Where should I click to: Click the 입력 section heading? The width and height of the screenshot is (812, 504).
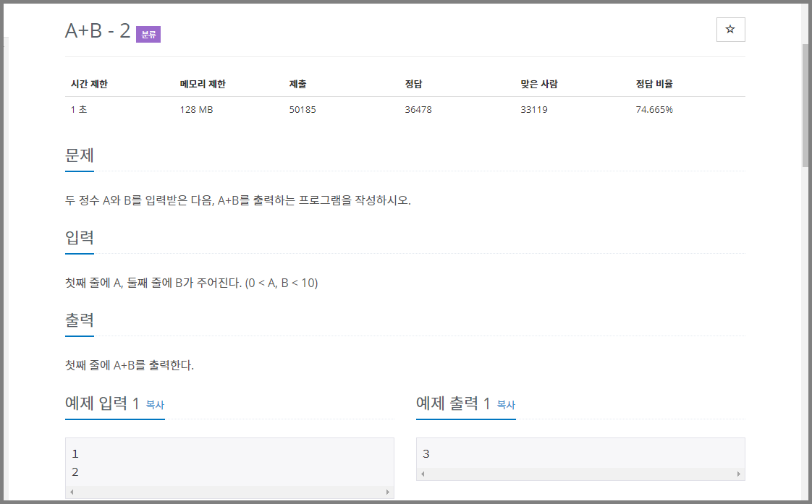tap(79, 237)
